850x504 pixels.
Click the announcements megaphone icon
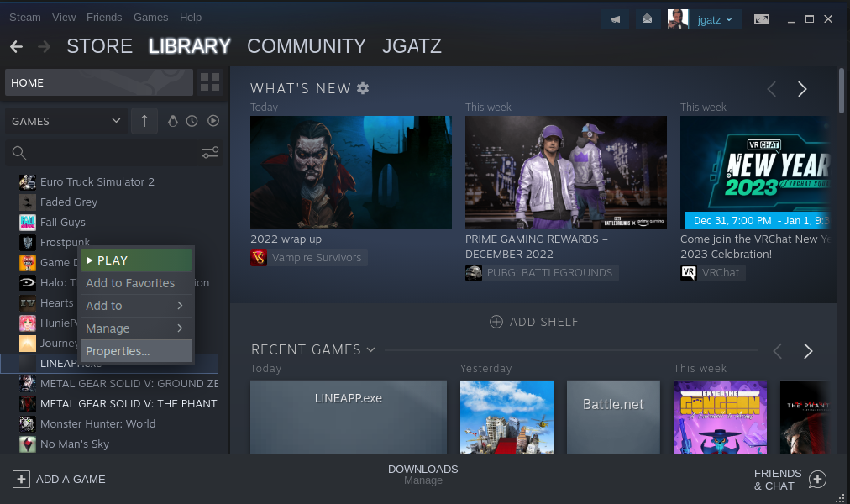(615, 19)
